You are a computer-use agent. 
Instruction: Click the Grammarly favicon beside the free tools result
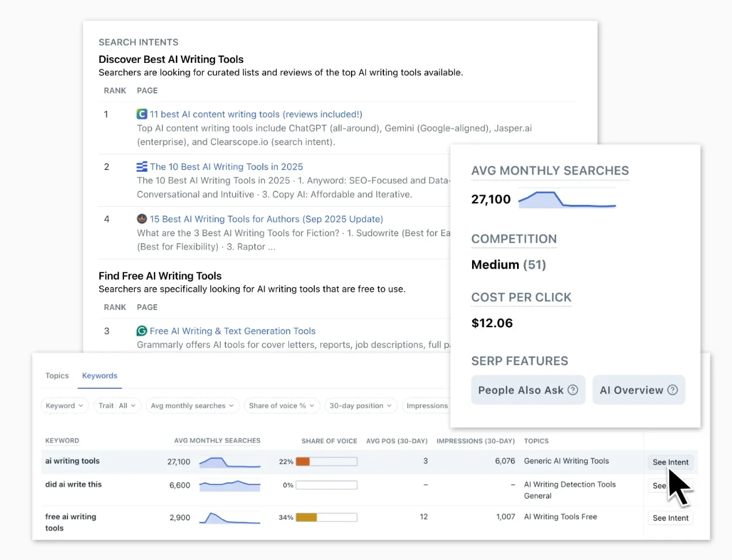point(142,331)
